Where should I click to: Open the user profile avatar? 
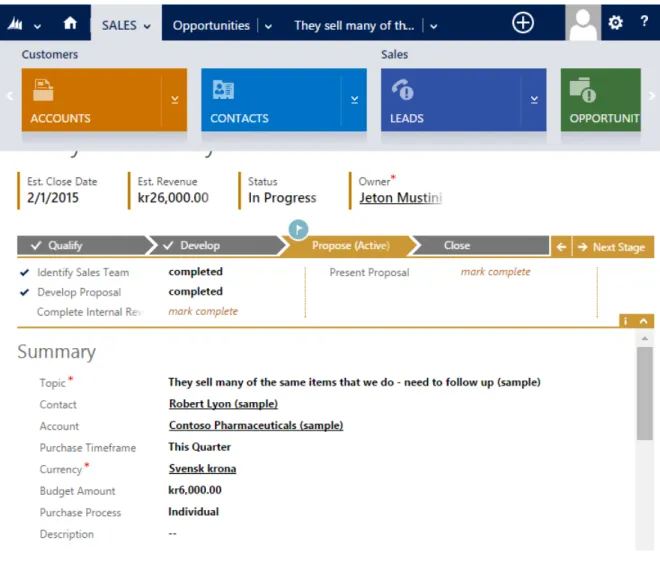pos(583,23)
